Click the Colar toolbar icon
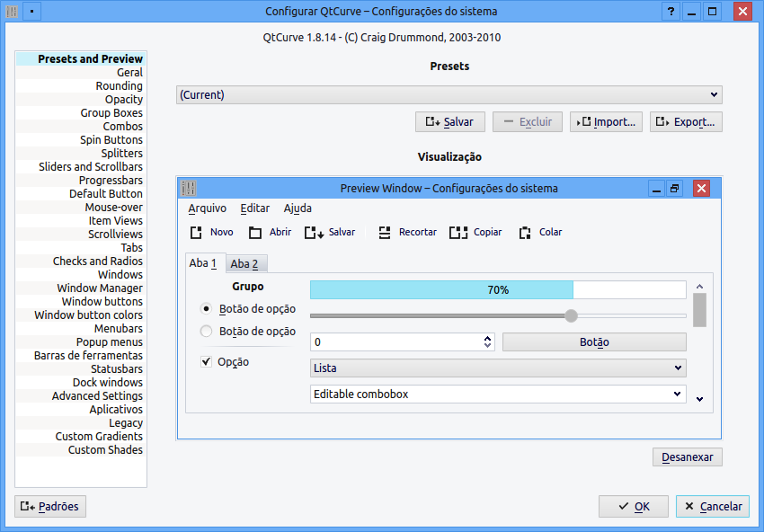 (x=525, y=233)
